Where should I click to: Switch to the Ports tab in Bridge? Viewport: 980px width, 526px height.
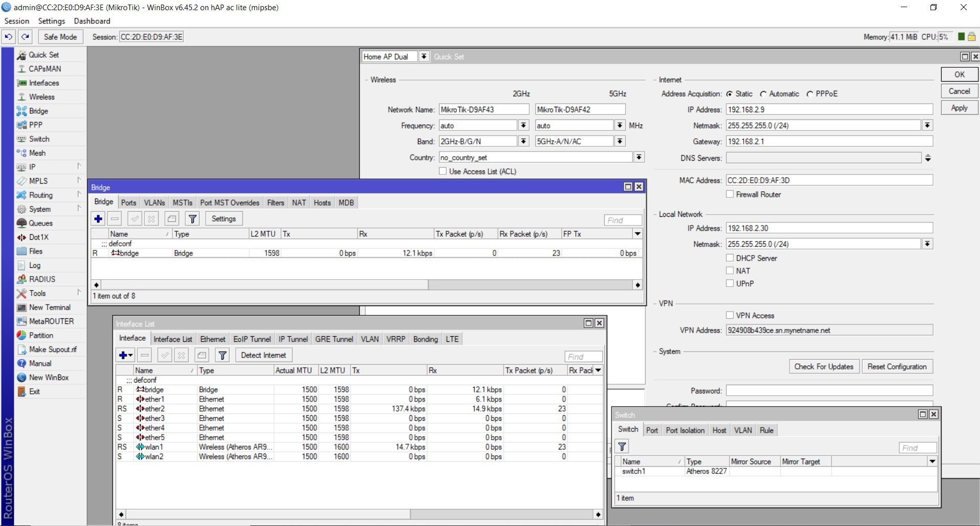pos(129,203)
